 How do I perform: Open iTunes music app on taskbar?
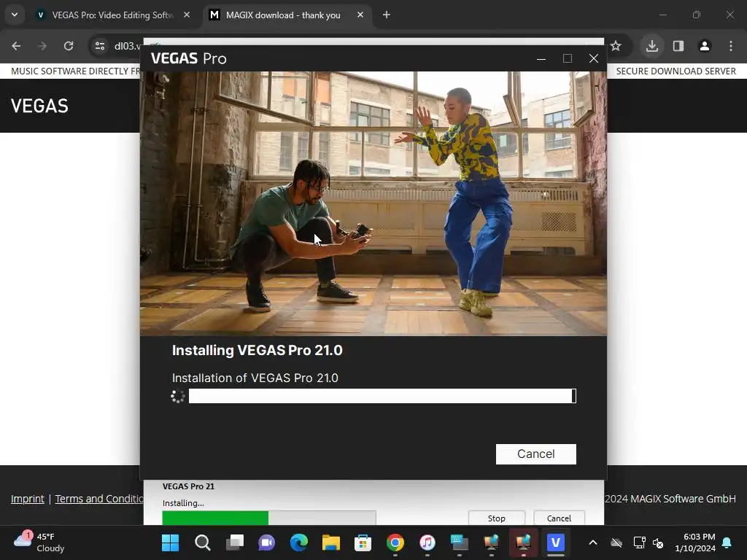point(427,542)
